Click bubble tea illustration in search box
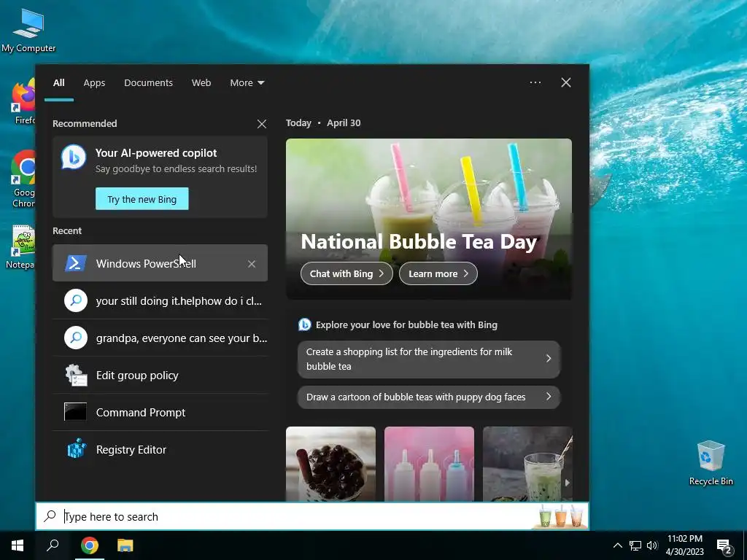The image size is (747, 560). point(561,516)
